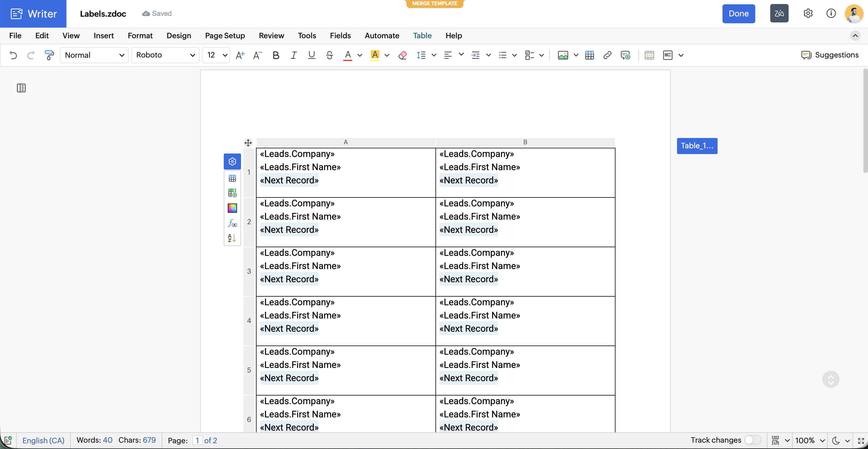Viewport: 868px width, 449px height.
Task: Click the Clear Formatting eraser icon
Action: [402, 55]
